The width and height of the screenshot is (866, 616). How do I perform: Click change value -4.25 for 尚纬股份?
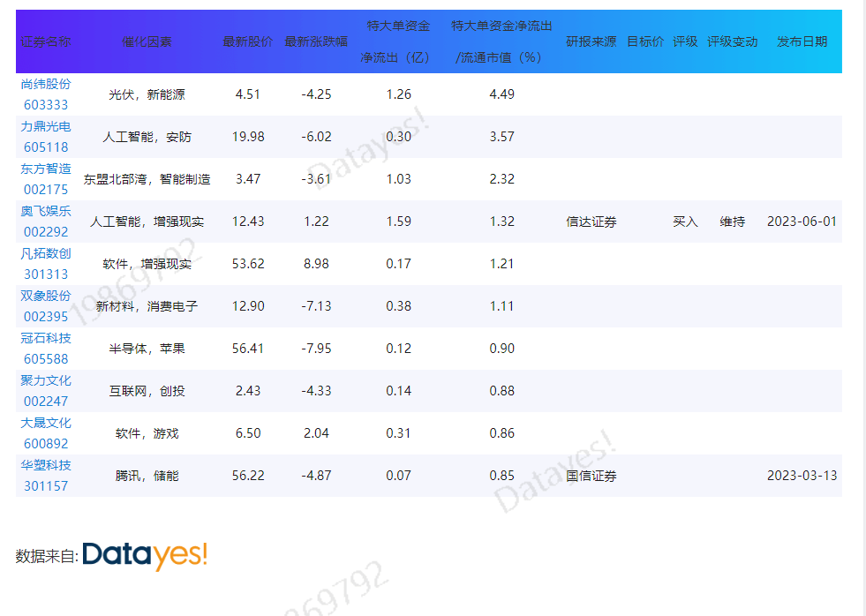(x=316, y=94)
